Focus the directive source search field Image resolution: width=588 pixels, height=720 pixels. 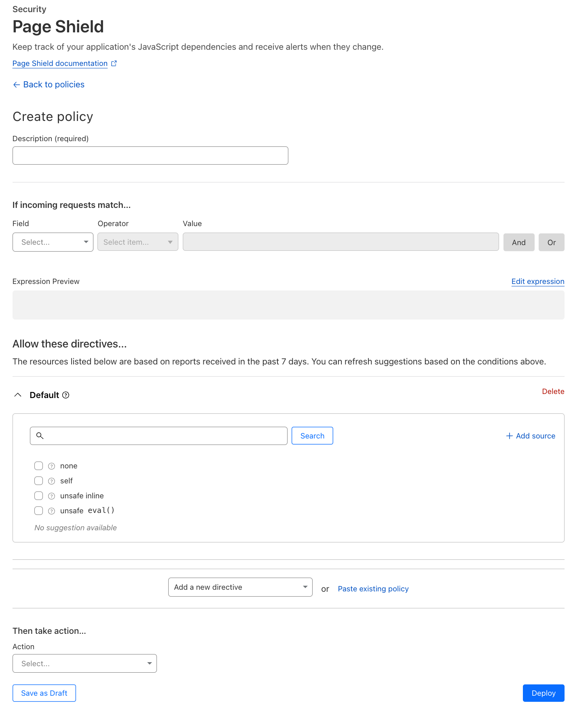159,436
